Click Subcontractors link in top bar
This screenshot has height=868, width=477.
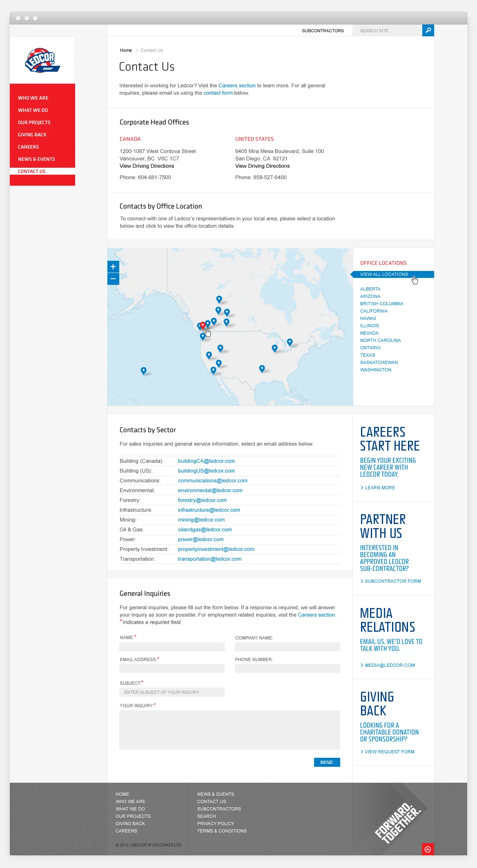pyautogui.click(x=323, y=31)
